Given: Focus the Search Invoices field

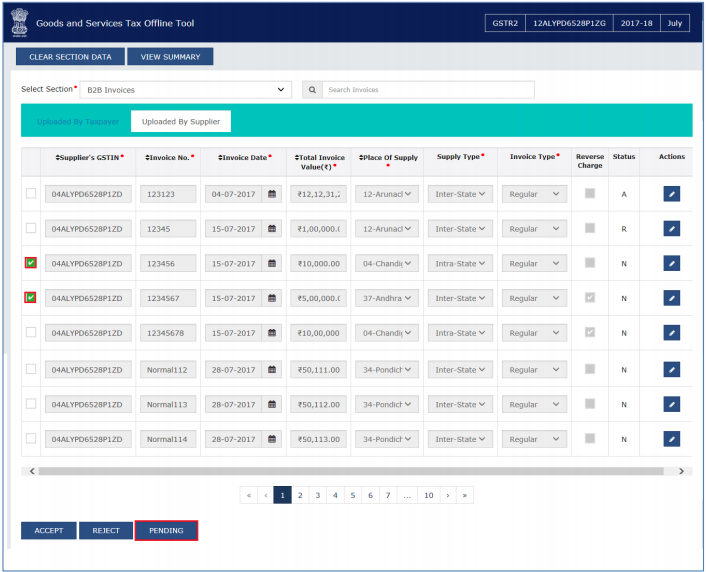Looking at the screenshot, I should tap(428, 90).
